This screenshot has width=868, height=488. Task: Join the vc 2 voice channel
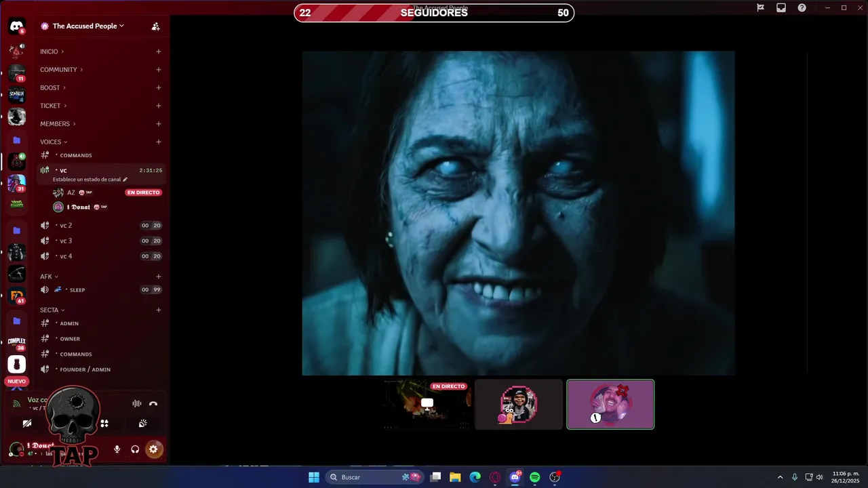[101, 225]
